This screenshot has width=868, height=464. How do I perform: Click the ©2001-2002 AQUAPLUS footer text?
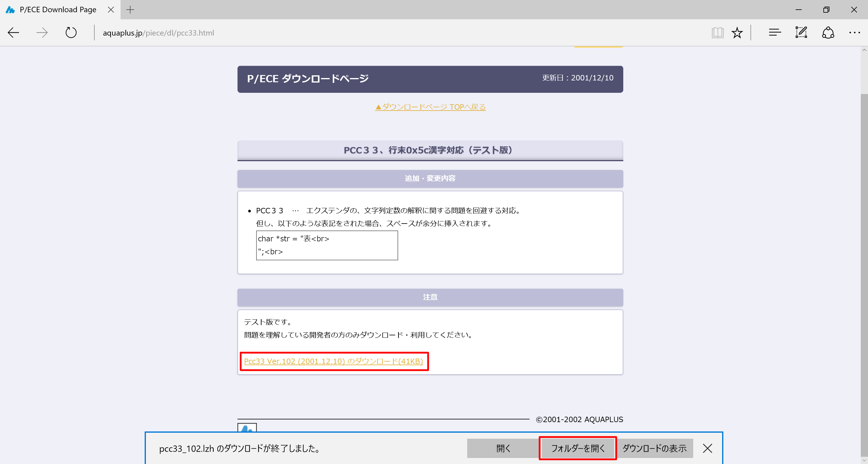(x=579, y=419)
